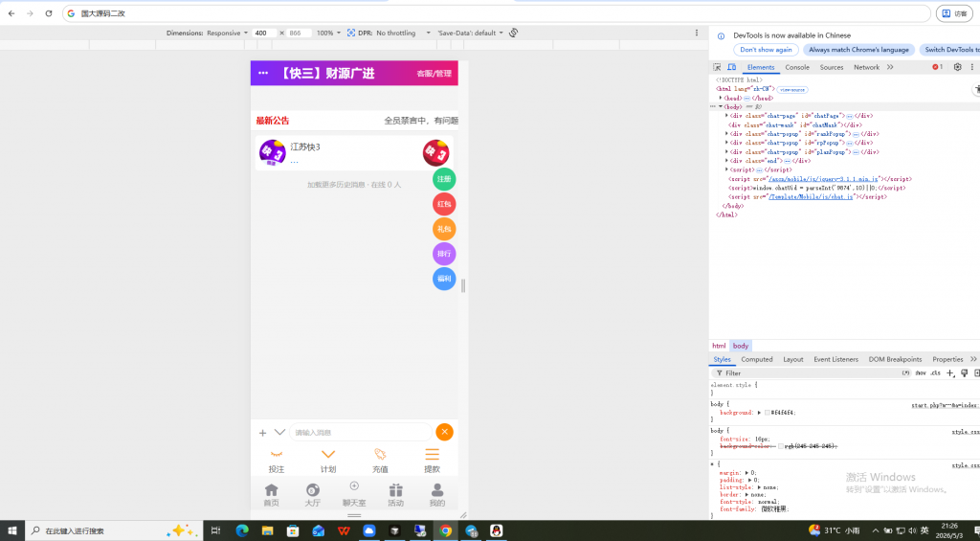Click the jquery-3.1.1.min.js script link
Screen dimensions: 980x541
824,179
